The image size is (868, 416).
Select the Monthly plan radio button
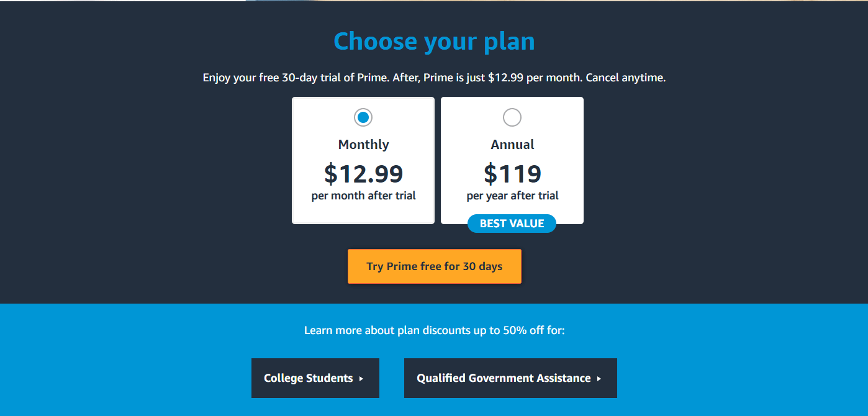(363, 117)
